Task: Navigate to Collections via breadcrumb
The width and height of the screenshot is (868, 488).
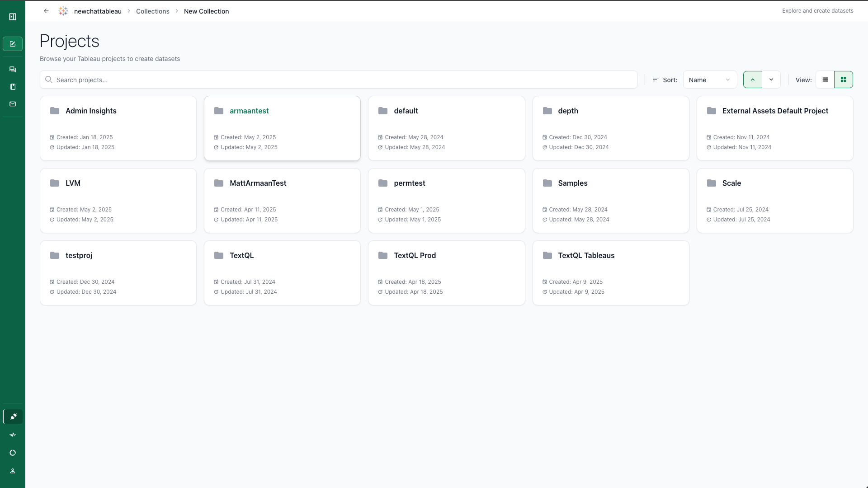Action: point(152,11)
